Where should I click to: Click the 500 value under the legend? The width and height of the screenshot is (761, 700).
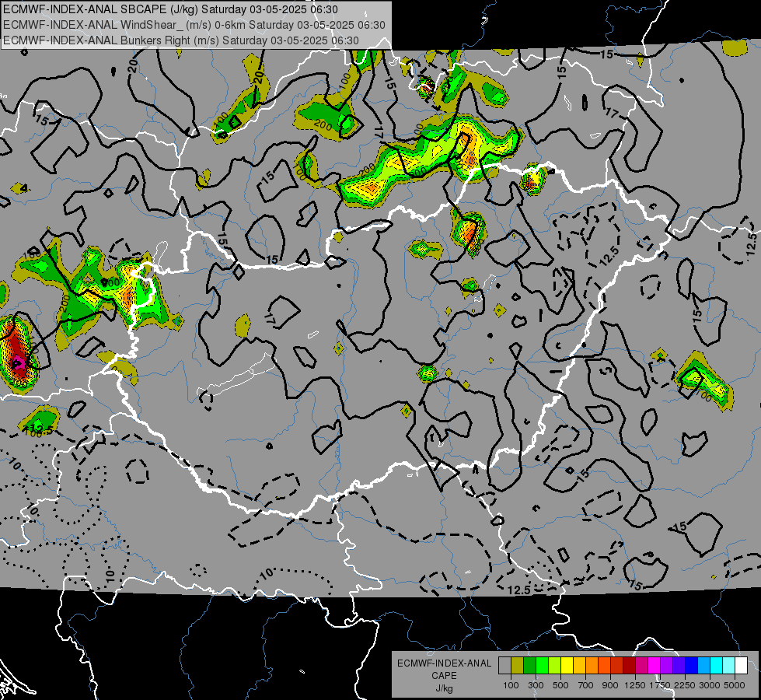[560, 685]
